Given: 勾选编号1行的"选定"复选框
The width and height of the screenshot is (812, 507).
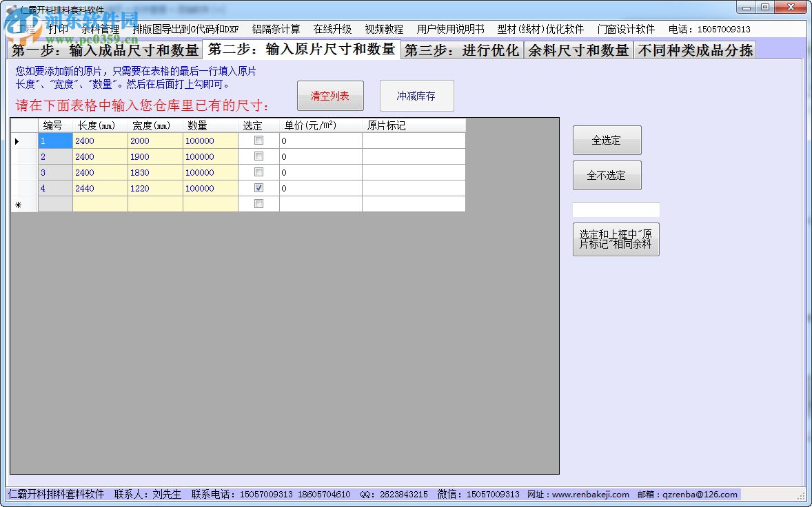Looking at the screenshot, I should [x=258, y=140].
